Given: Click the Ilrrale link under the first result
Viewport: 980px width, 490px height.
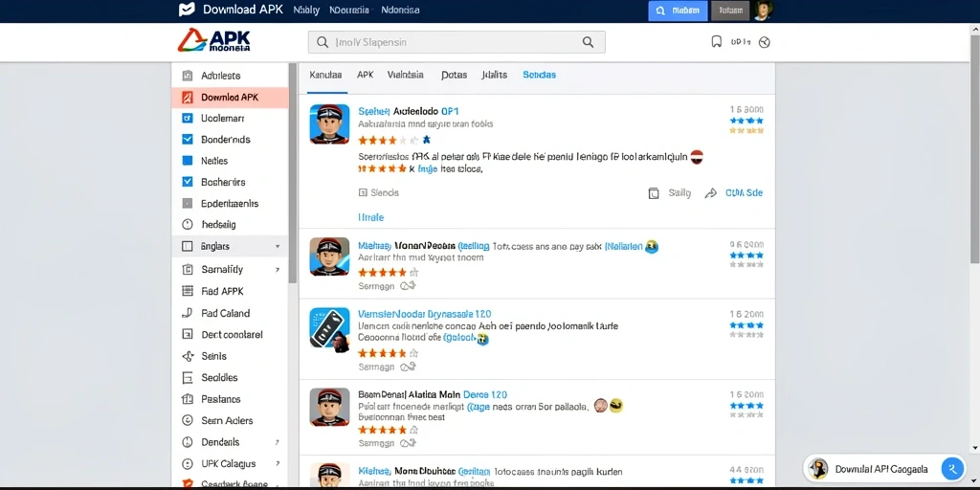Looking at the screenshot, I should pos(370,217).
